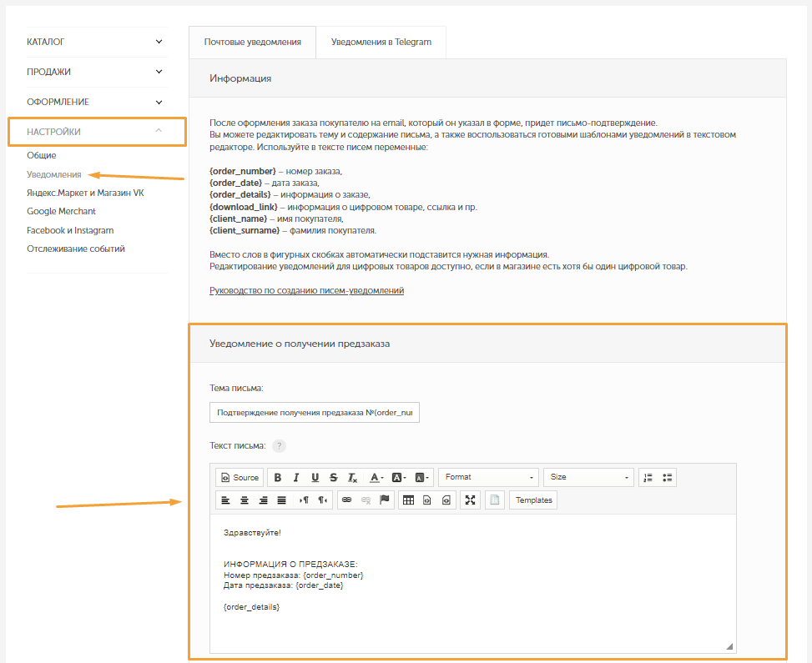Open text color picker
This screenshot has width=812, height=663.
pyautogui.click(x=376, y=477)
